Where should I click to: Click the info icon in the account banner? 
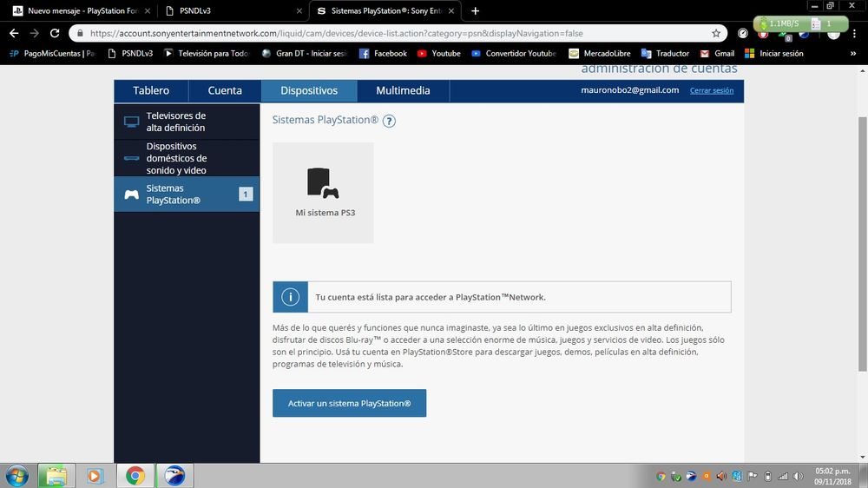(x=290, y=297)
